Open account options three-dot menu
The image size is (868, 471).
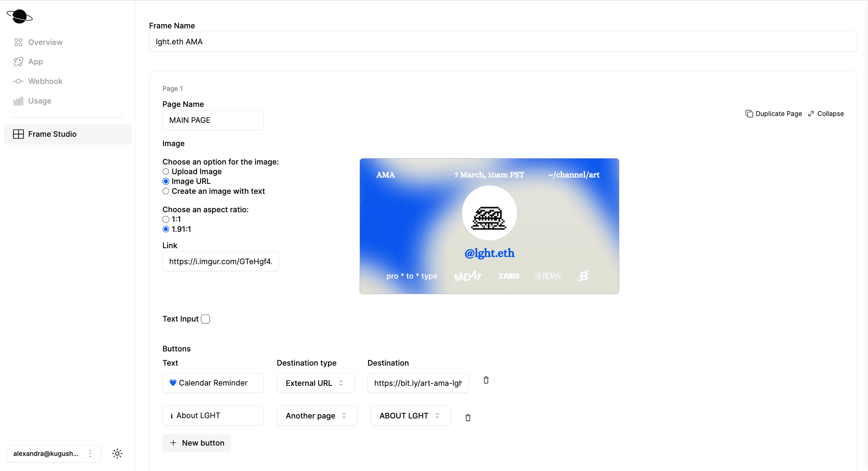click(x=90, y=453)
